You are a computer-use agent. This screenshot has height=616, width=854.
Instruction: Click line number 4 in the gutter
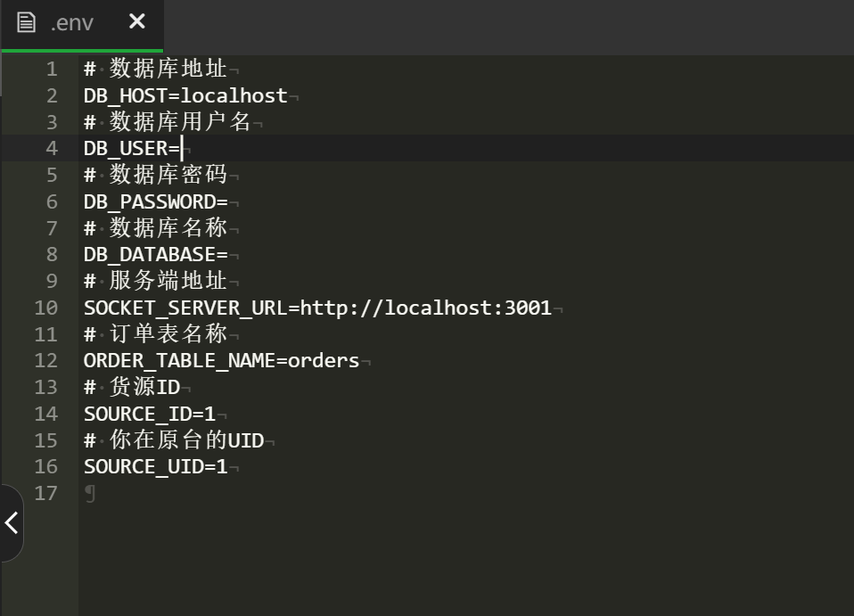51,149
